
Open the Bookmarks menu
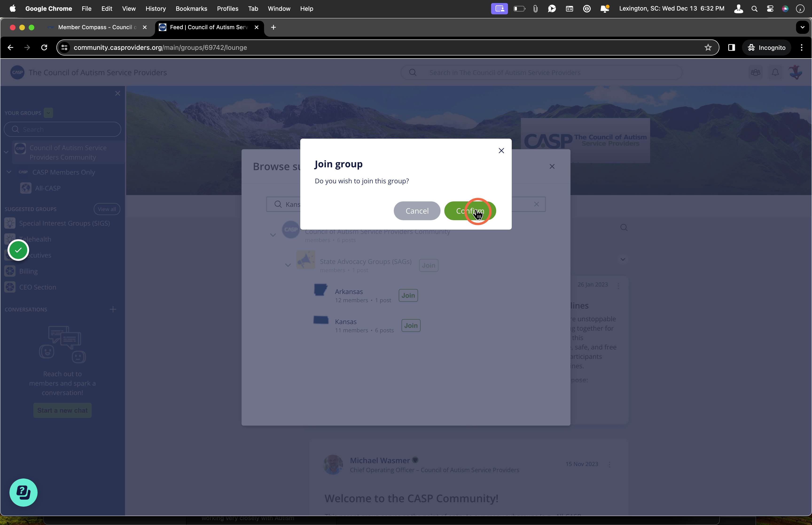191,8
